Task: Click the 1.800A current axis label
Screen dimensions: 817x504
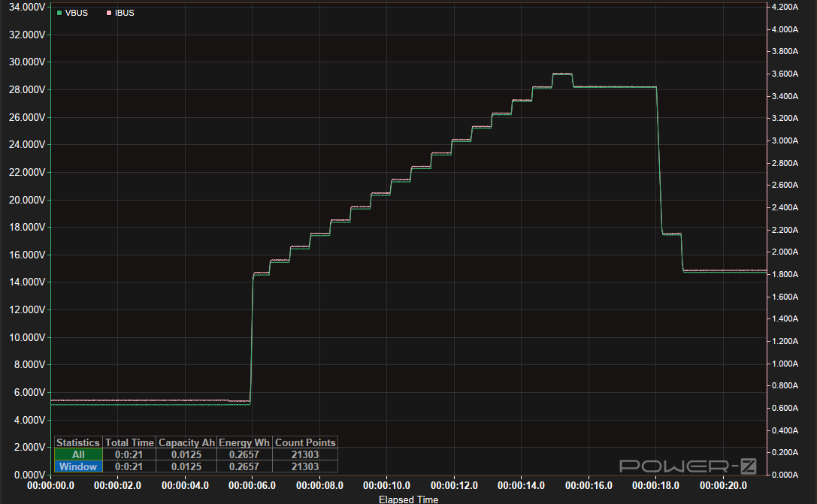Action: pos(785,274)
